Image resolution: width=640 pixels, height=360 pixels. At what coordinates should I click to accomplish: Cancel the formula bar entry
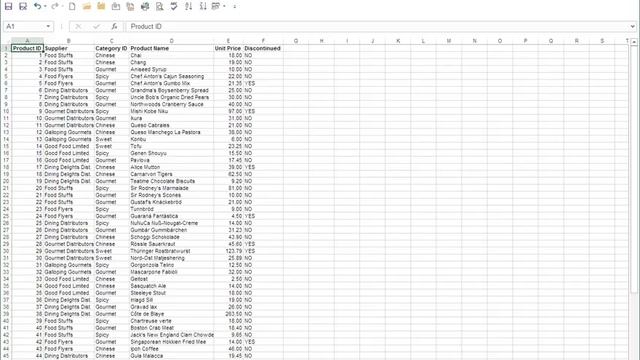pyautogui.click(x=78, y=27)
